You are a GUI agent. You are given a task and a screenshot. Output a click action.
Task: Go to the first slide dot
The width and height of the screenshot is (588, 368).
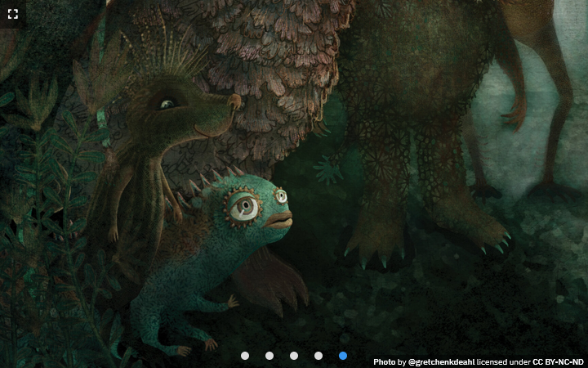click(245, 356)
